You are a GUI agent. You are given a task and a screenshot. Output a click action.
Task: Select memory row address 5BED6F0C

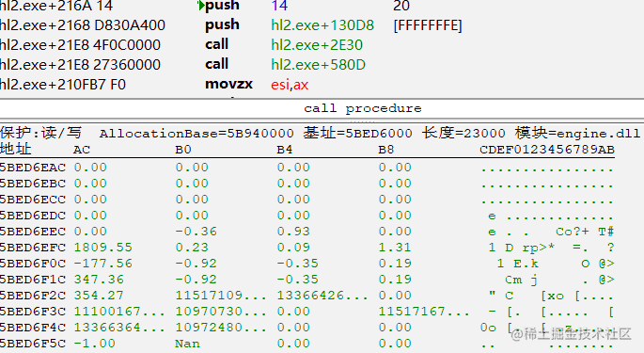33,264
